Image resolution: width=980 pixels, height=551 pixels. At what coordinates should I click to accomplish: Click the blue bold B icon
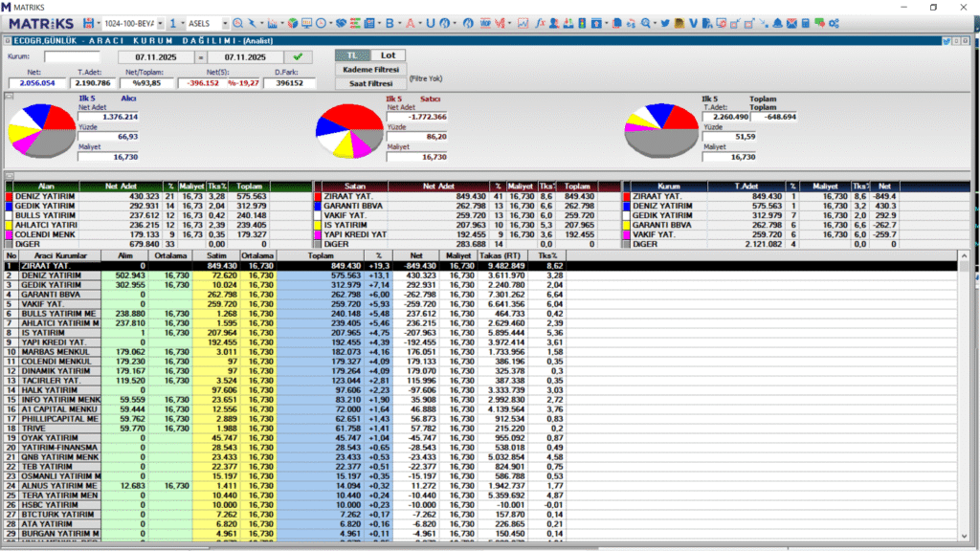(x=389, y=22)
